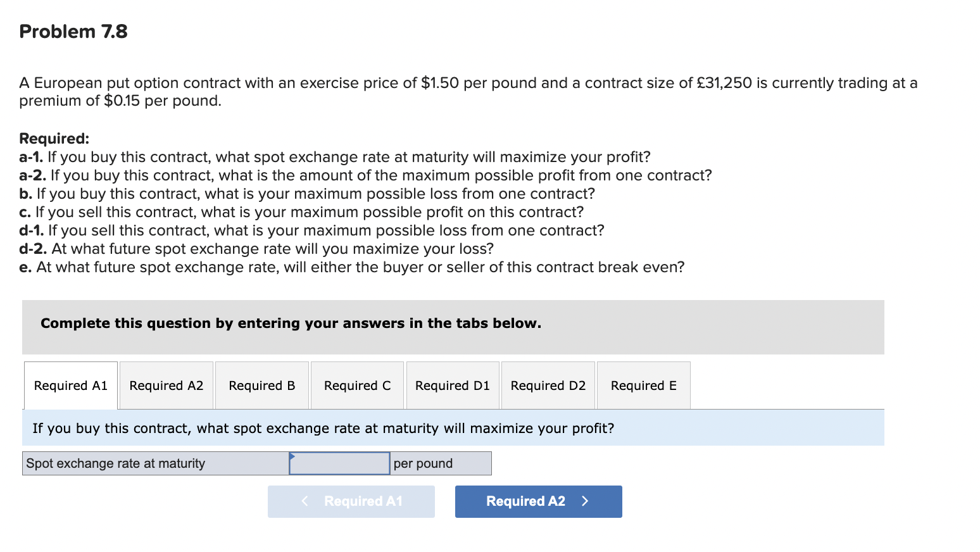This screenshot has height=552, width=980.
Task: Click the greyed Required A1 back button
Action: point(351,501)
